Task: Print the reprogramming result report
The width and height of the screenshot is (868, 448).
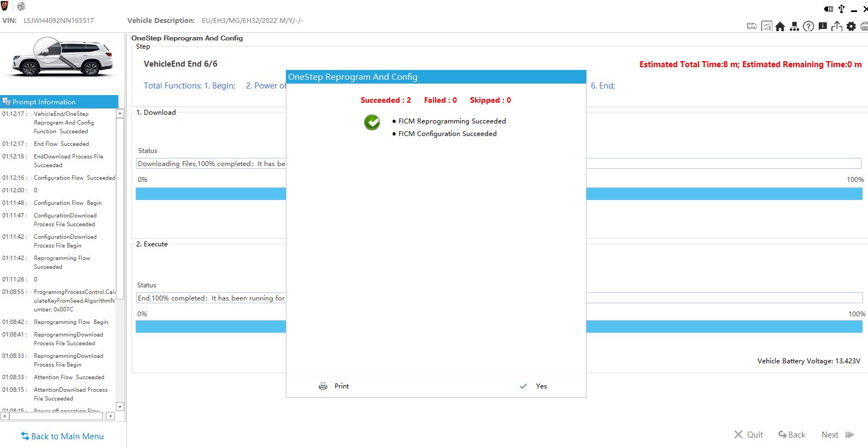Action: tap(334, 386)
